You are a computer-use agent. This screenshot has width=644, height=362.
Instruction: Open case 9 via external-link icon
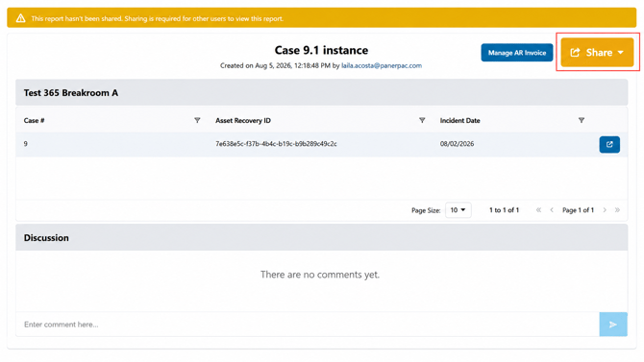tap(609, 144)
